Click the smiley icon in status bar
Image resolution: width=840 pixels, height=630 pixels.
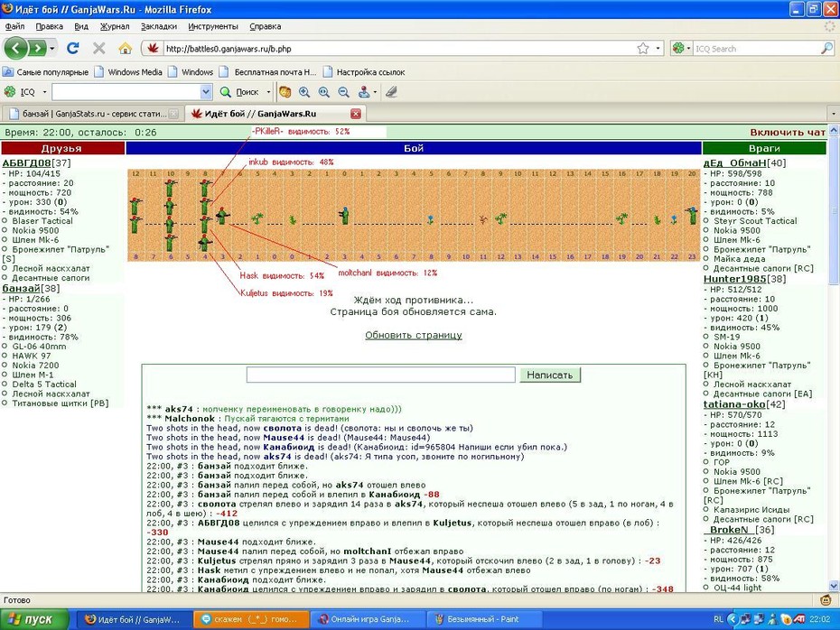pos(826,599)
